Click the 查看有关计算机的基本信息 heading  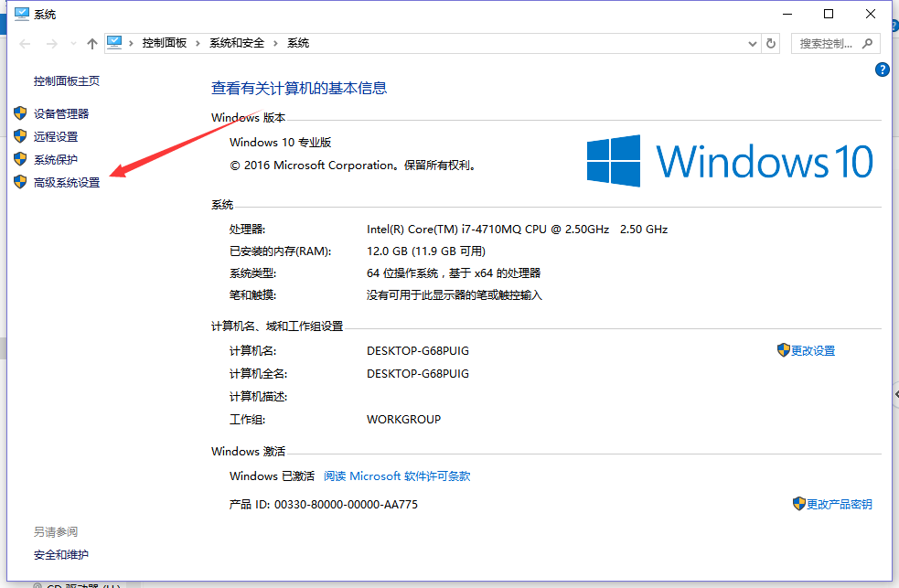299,89
